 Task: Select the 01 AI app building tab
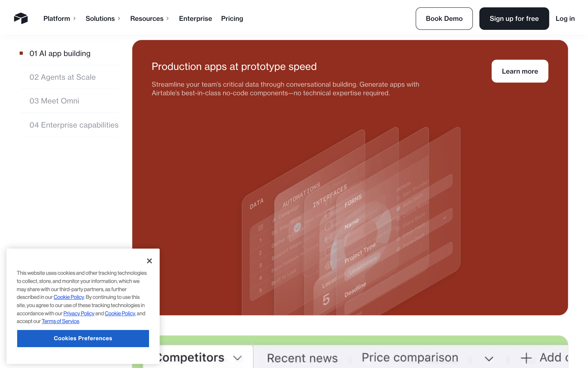[69, 53]
